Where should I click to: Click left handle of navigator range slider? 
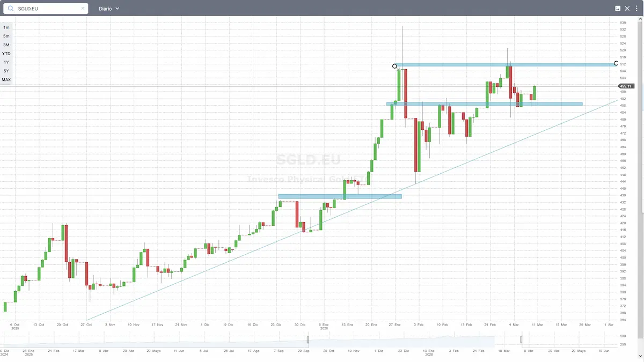point(308,339)
